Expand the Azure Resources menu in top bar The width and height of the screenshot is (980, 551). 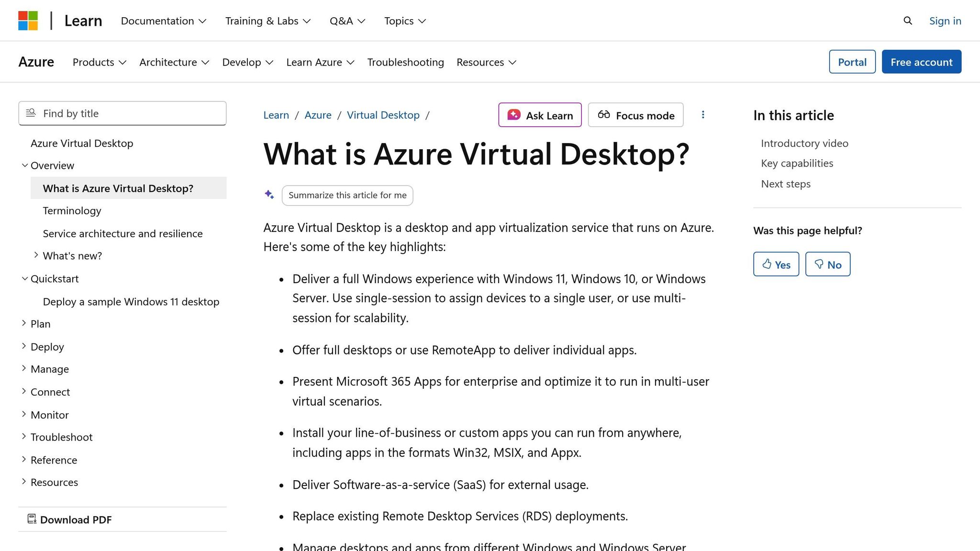pos(486,62)
